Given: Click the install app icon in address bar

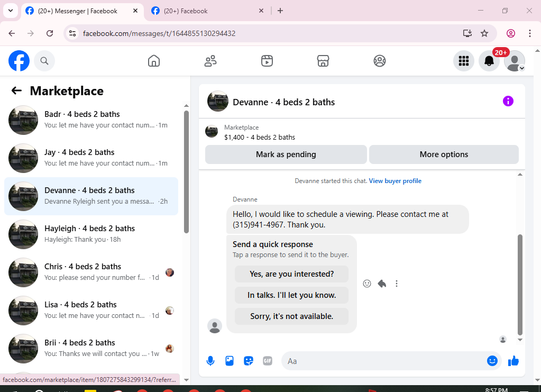Looking at the screenshot, I should coord(467,33).
